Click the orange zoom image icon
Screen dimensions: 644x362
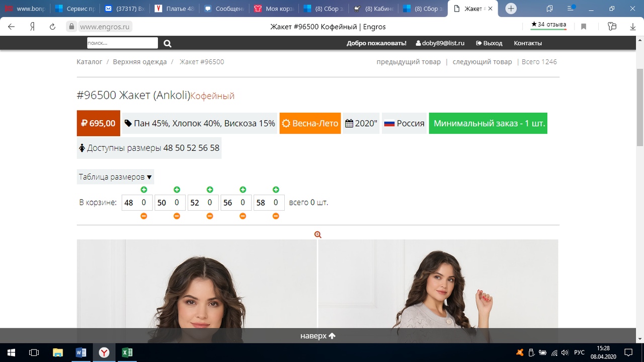(x=317, y=234)
